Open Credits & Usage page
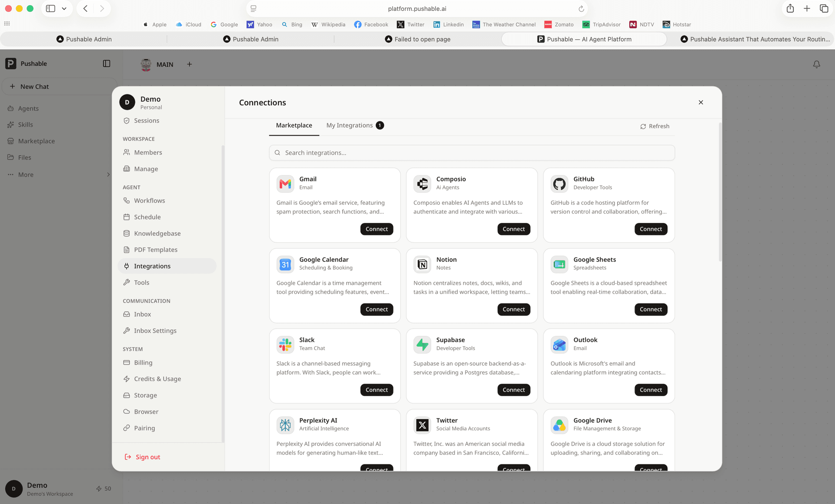 (x=167, y=379)
